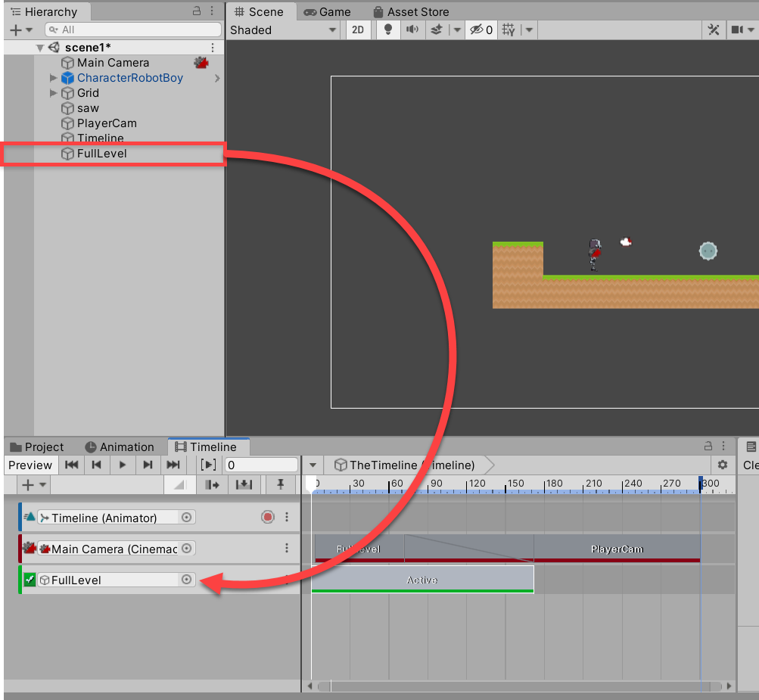Viewport: 759px width, 700px height.
Task: Select the Active clip on the FullLevel track
Action: 422,580
